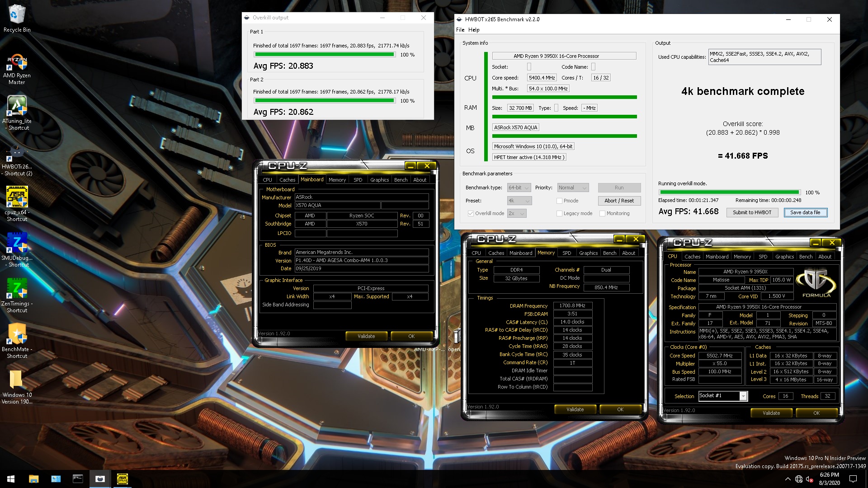Minimize the CPU-Z processor window
This screenshot has height=488, width=868.
[815, 243]
